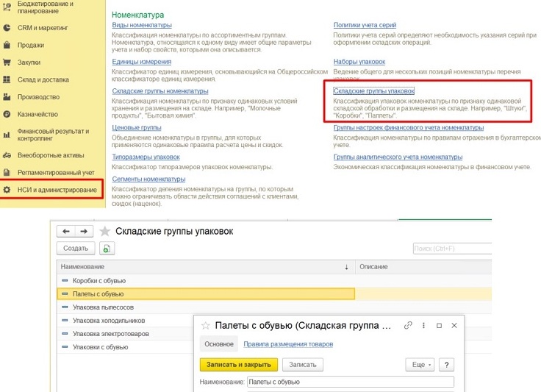Open Наборы упаковок link

359,62
